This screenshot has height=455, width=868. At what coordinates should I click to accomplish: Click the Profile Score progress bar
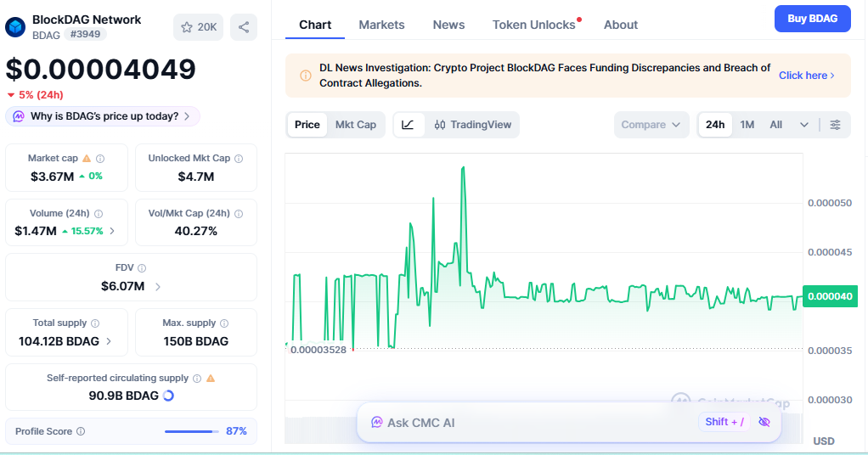point(192,431)
